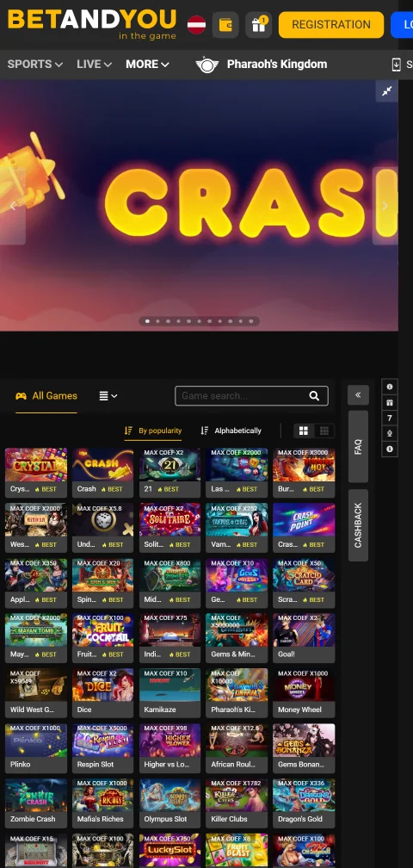Collapse the banner with the shrink arrows icon

pyautogui.click(x=387, y=91)
